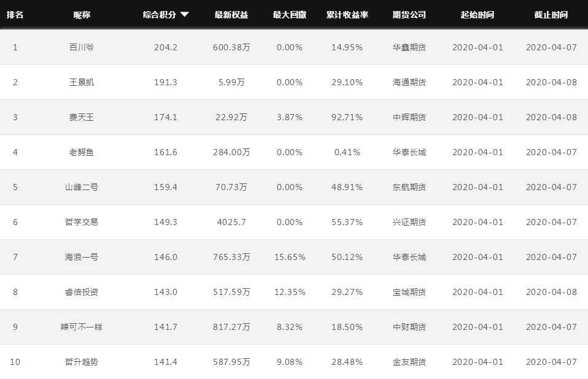Click 睿倍投资 nickname link
The image size is (588, 379).
tap(82, 292)
